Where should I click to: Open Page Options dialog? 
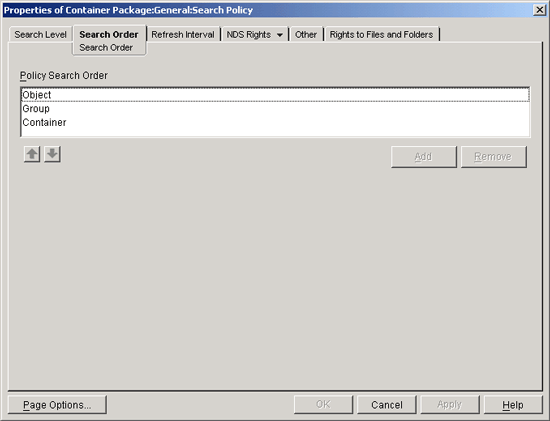(x=57, y=405)
